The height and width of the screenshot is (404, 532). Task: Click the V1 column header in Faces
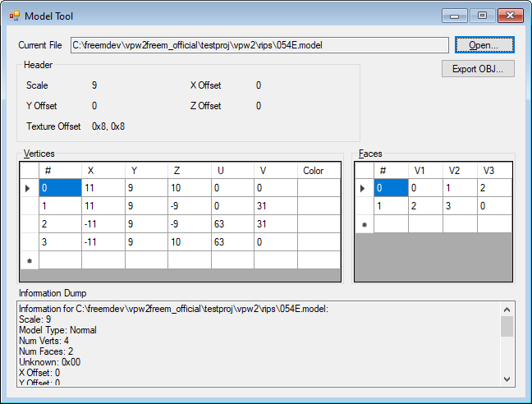pyautogui.click(x=425, y=171)
